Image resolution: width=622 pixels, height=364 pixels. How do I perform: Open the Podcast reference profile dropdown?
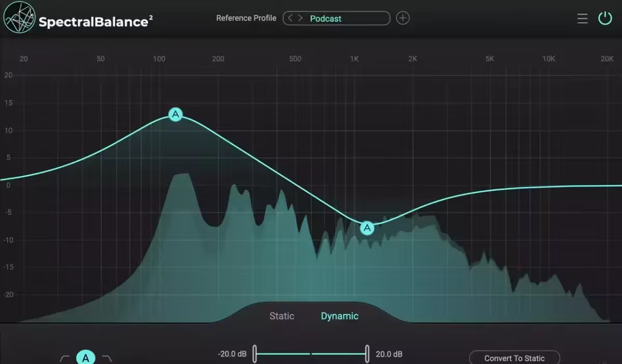[x=343, y=19]
